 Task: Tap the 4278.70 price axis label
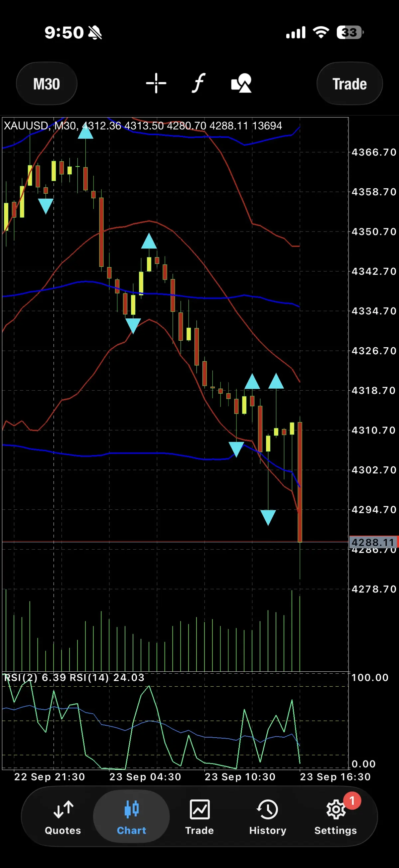tap(374, 589)
